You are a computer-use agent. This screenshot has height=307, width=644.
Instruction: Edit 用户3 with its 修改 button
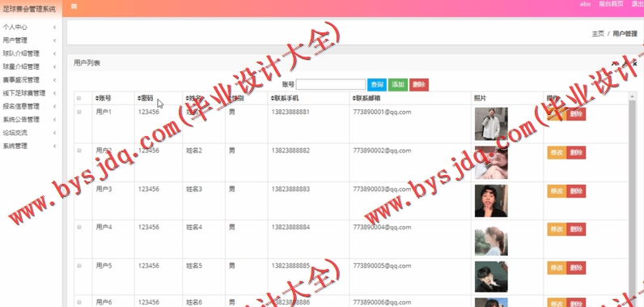coord(557,191)
